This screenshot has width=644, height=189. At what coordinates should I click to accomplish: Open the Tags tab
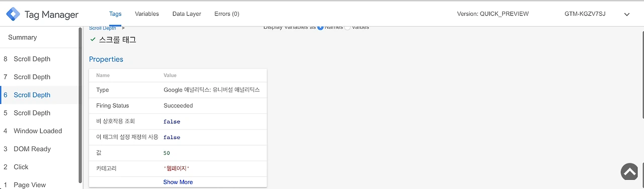click(115, 14)
